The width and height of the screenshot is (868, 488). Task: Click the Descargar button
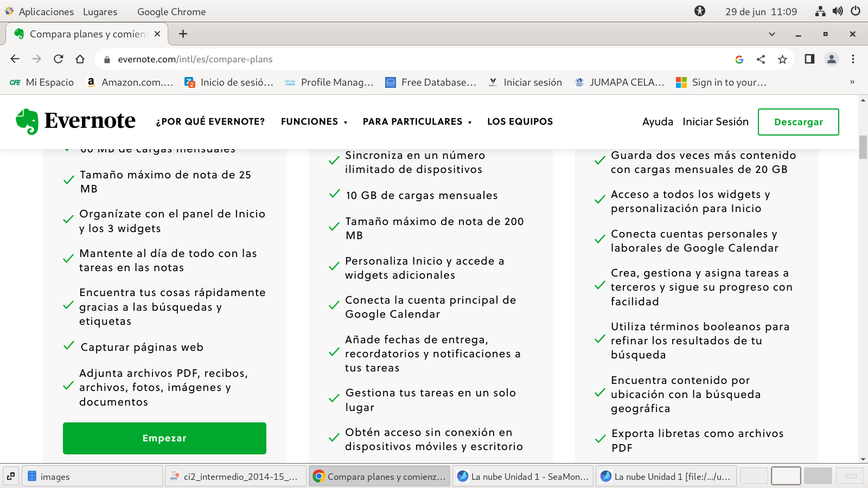pos(798,122)
